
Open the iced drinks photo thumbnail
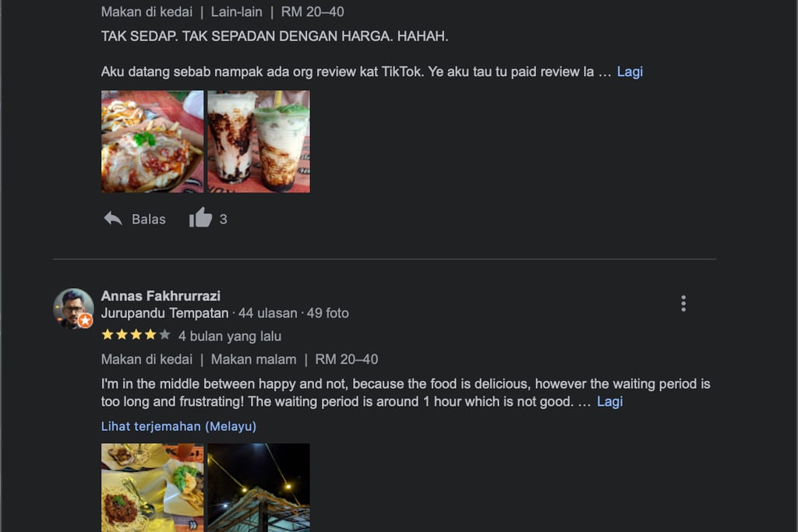coord(259,142)
